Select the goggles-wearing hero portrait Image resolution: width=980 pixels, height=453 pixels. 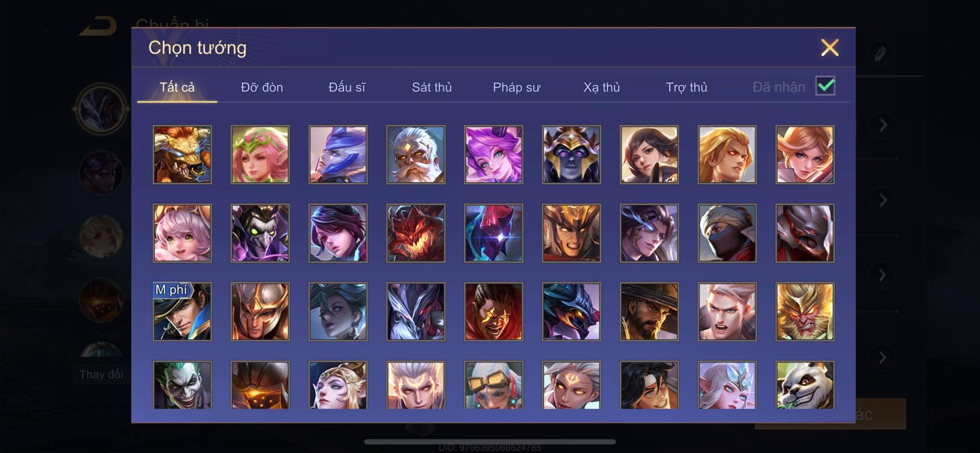click(493, 385)
